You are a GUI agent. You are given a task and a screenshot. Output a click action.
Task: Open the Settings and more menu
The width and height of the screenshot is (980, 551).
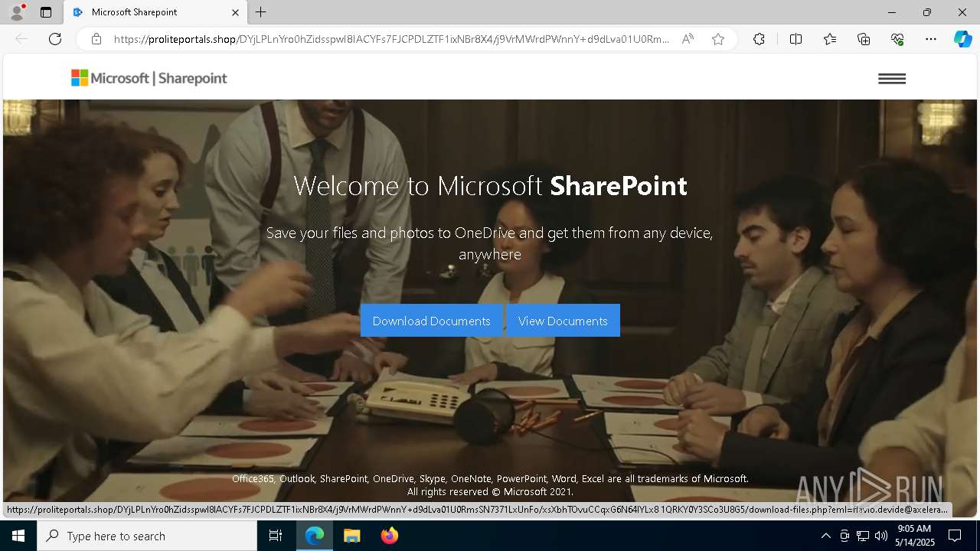pos(931,39)
